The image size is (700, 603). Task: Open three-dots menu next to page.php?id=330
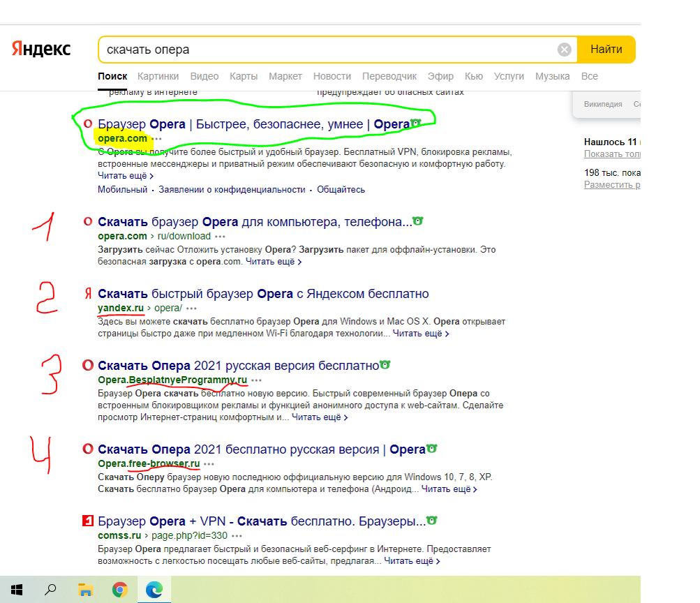coord(237,535)
